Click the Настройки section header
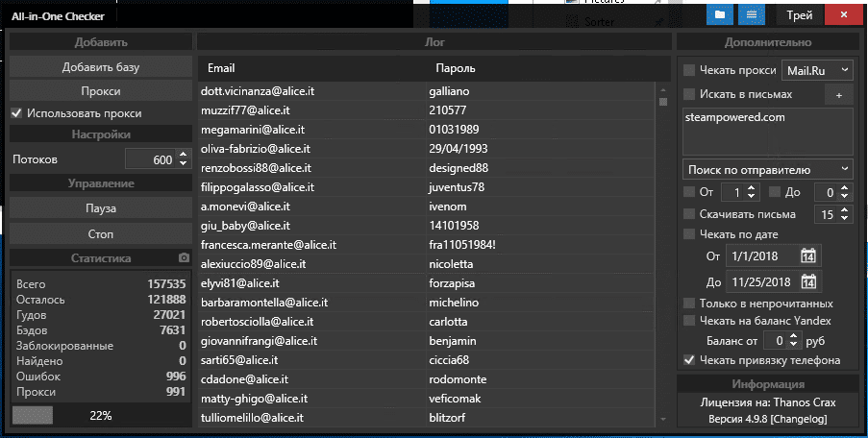 click(x=101, y=134)
